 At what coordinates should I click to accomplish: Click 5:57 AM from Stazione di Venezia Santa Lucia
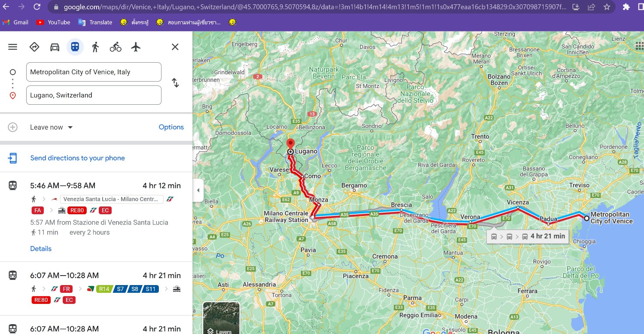[99, 222]
